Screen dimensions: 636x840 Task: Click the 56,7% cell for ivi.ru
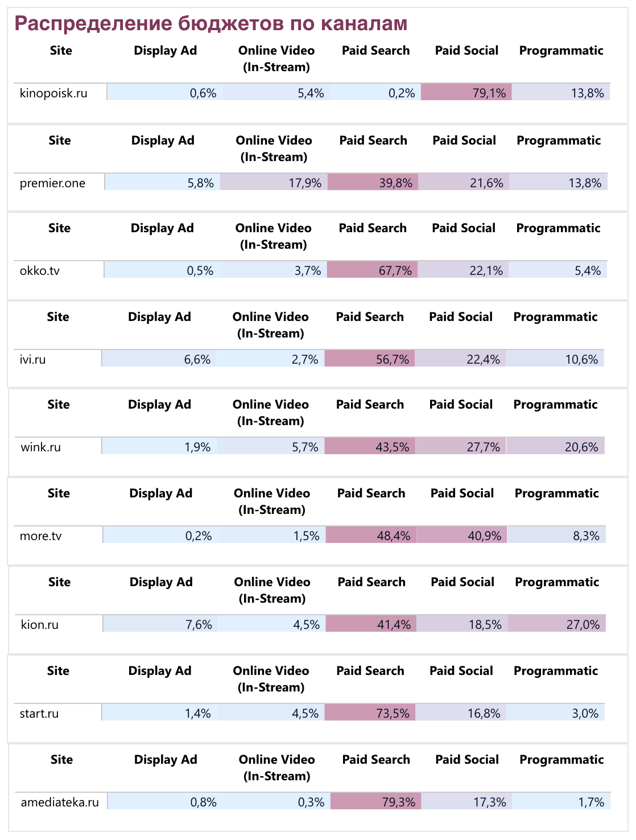[370, 359]
